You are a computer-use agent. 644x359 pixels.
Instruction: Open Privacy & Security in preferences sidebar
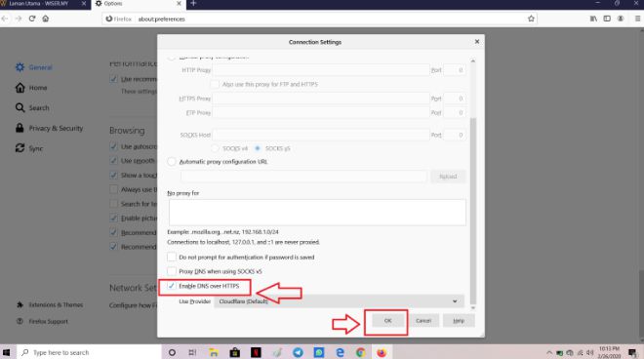pyautogui.click(x=49, y=128)
